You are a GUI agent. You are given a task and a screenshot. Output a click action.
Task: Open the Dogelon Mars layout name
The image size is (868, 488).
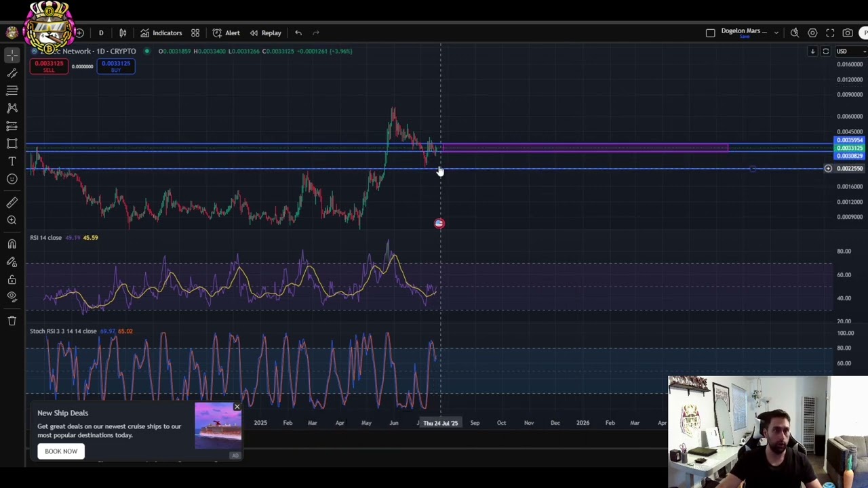click(x=744, y=31)
